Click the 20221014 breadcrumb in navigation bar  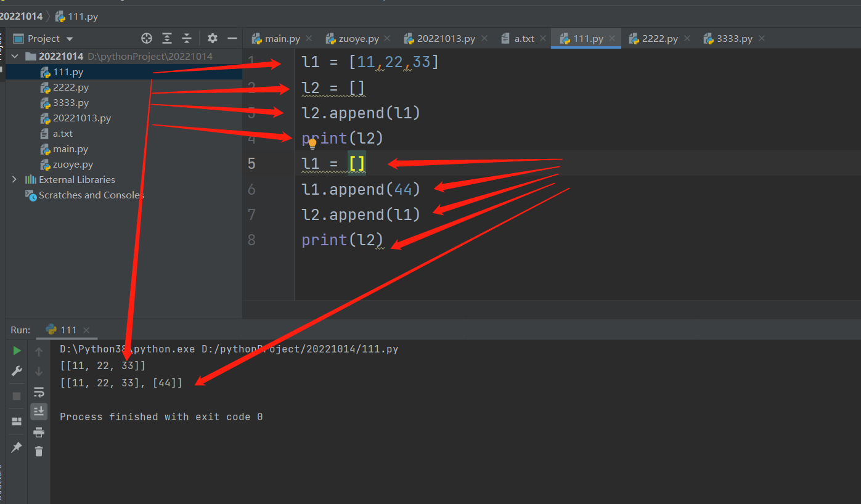click(x=21, y=17)
